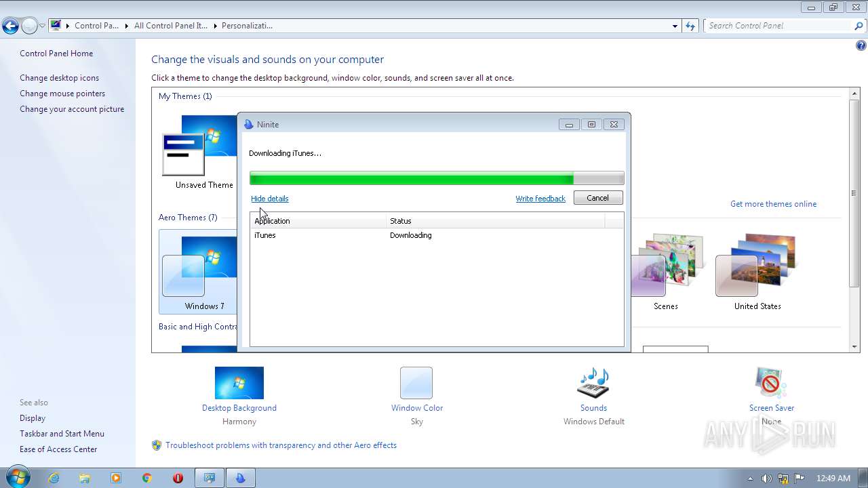The height and width of the screenshot is (488, 868).
Task: Launch Internet Explorer from taskbar
Action: point(54,478)
